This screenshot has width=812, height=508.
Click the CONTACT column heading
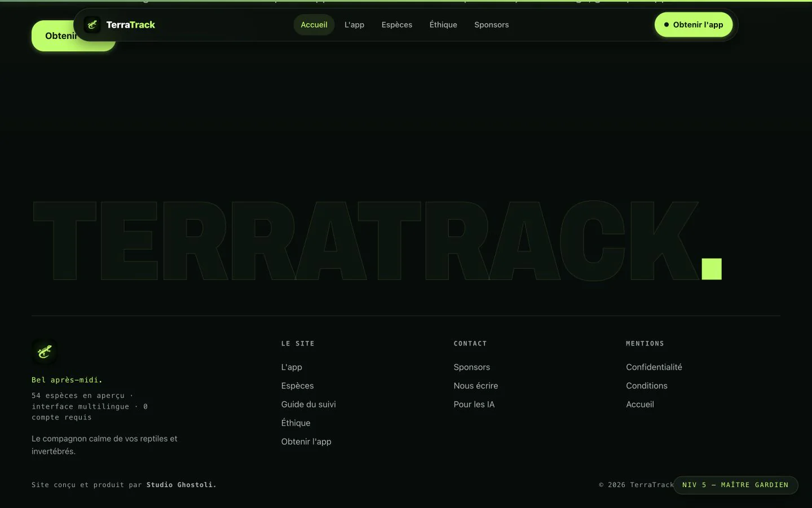[x=470, y=343]
